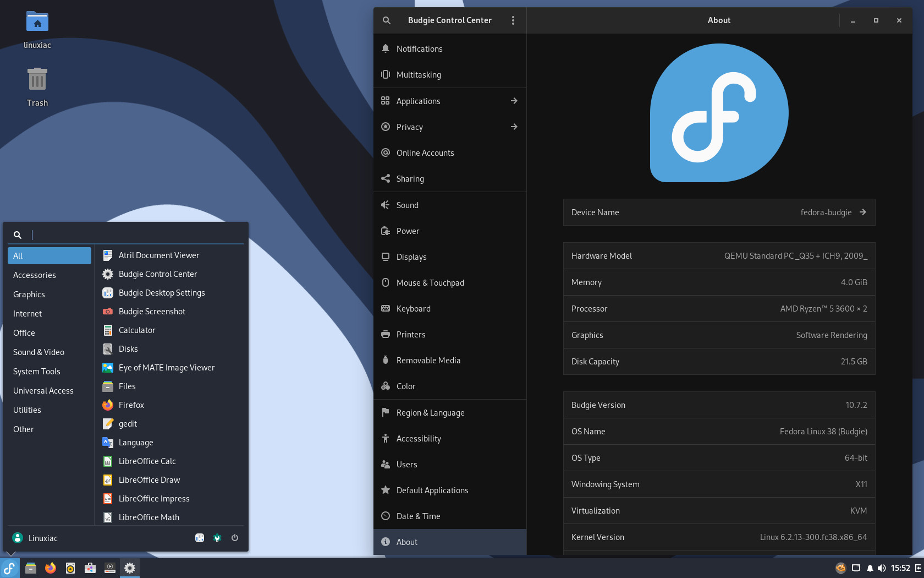Image resolution: width=924 pixels, height=578 pixels.
Task: Click the Budgie menu search field
Action: 126,235
